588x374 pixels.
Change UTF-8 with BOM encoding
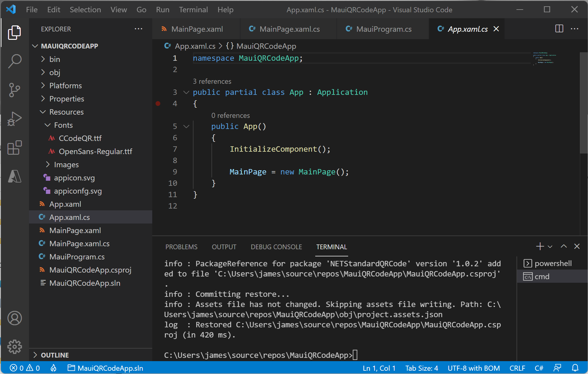[474, 368]
